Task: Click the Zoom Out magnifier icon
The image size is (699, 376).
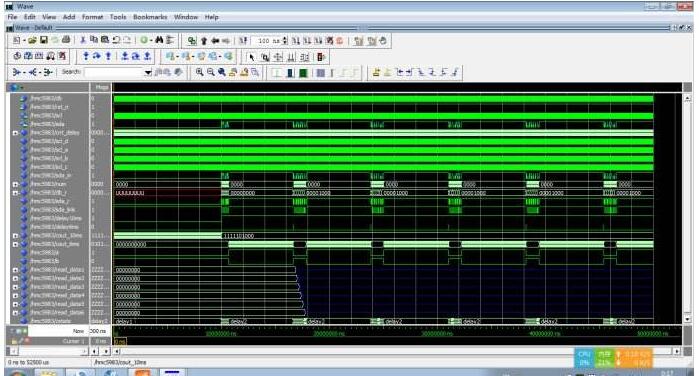Action: (x=210, y=72)
